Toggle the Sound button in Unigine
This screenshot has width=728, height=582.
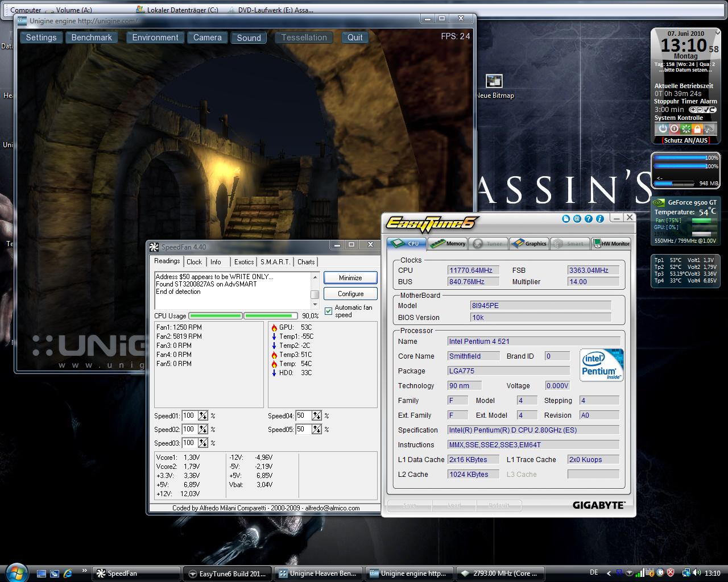pos(249,38)
